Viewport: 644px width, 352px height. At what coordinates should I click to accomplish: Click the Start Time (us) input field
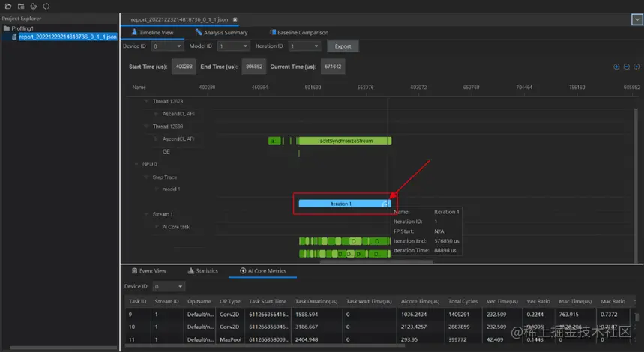click(184, 67)
